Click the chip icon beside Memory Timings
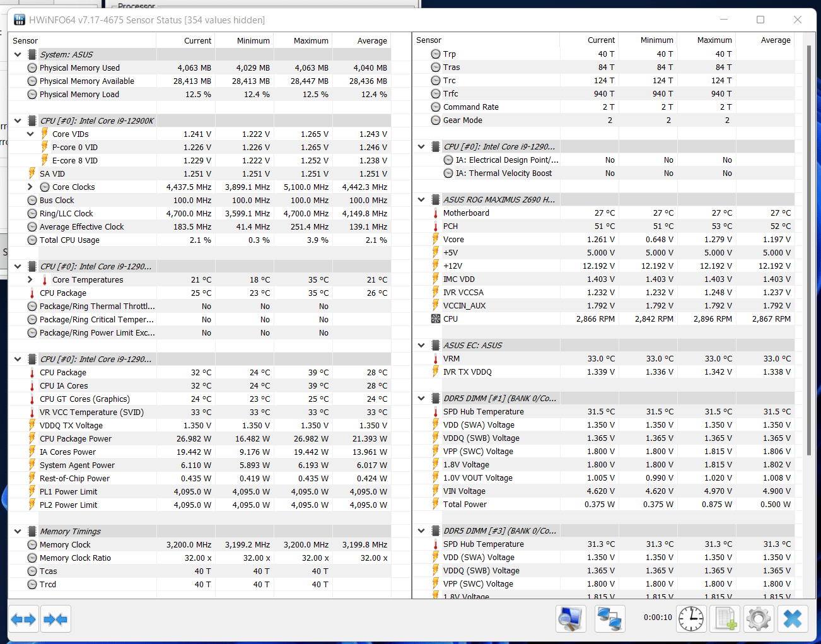 (x=32, y=531)
